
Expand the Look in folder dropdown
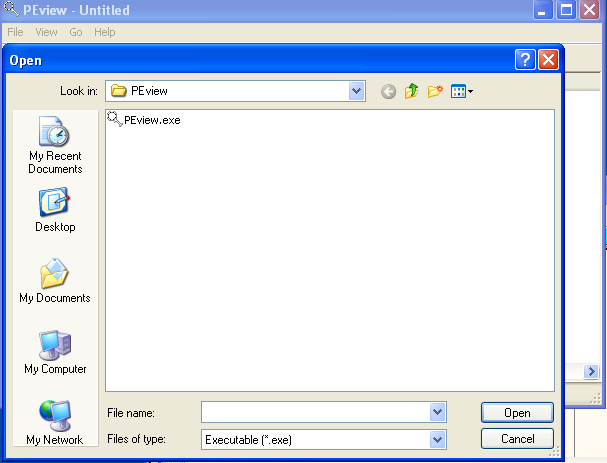tap(356, 91)
